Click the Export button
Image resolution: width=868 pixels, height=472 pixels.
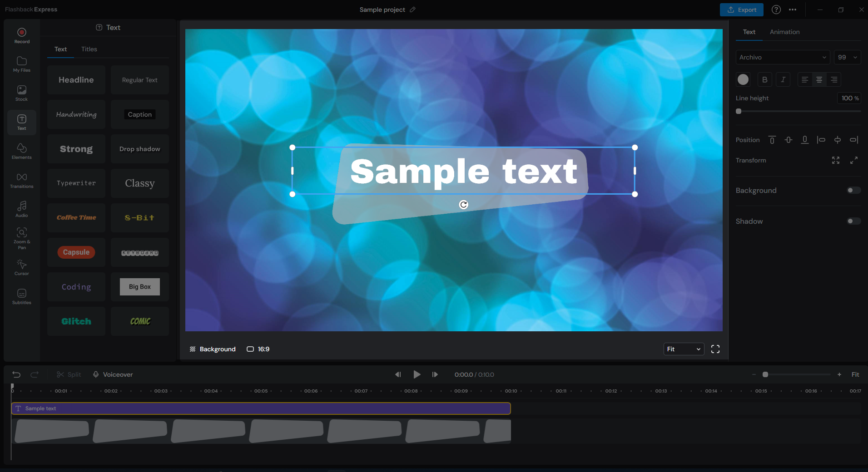click(x=741, y=10)
